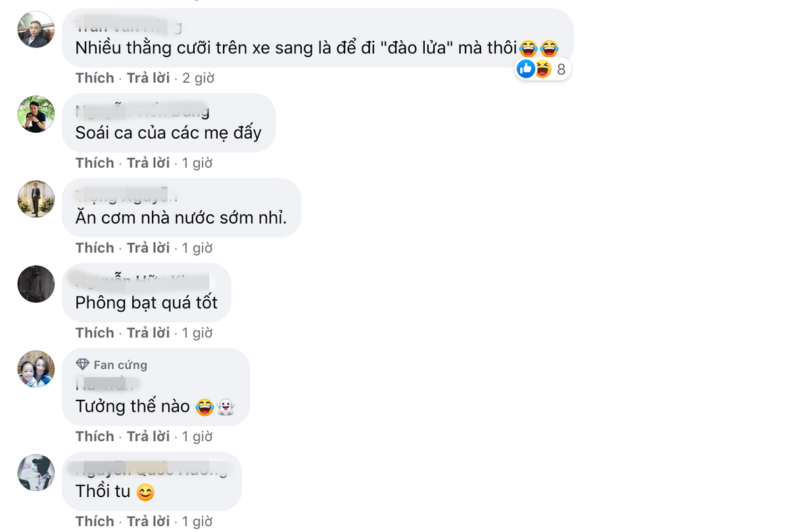Image resolution: width=789 pixels, height=532 pixels.
Task: Click the Like reaction icon under the first comment
Action: point(526,68)
